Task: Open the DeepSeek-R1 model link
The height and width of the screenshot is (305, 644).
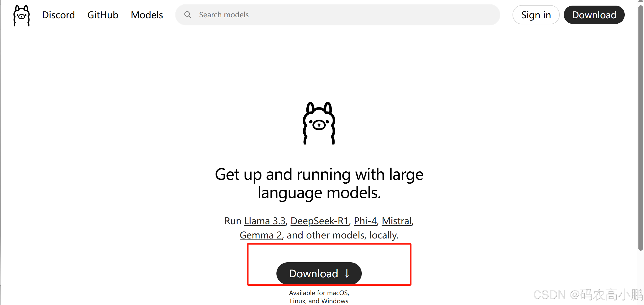Action: 320,221
